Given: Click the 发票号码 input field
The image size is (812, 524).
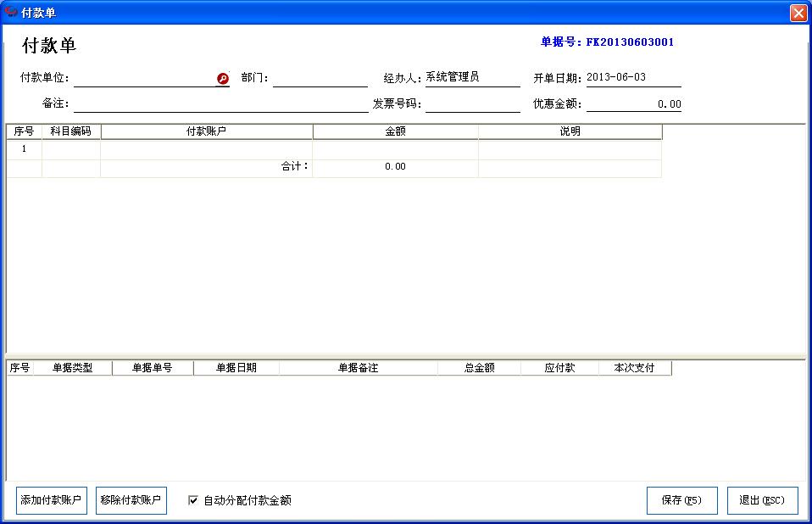Looking at the screenshot, I should (x=470, y=104).
